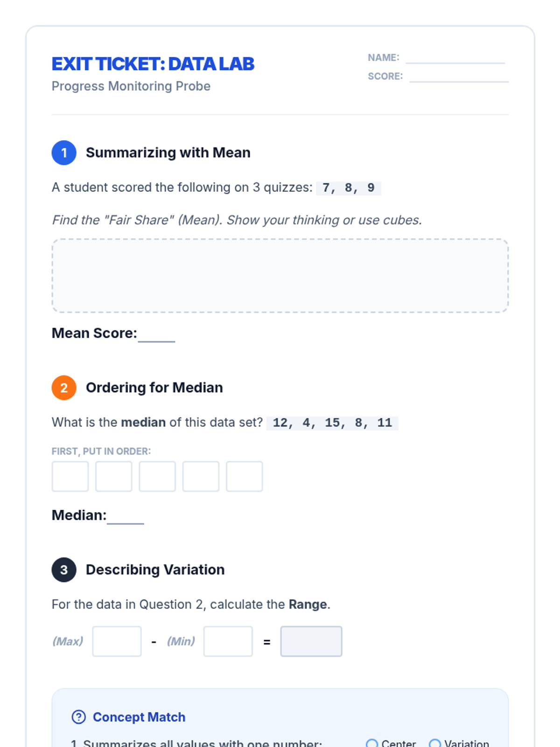Click the blue number 1 badge
Viewport: 560px width, 747px height.
point(64,153)
